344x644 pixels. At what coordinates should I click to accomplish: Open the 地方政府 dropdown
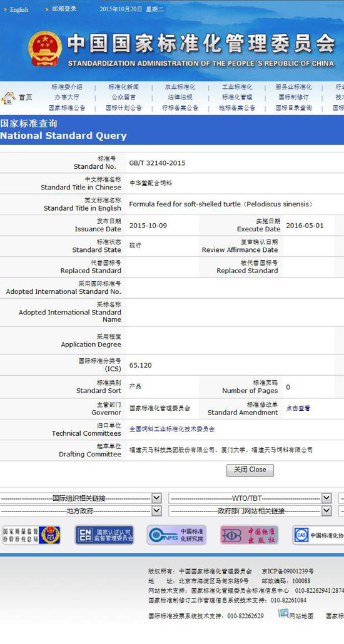point(81,511)
